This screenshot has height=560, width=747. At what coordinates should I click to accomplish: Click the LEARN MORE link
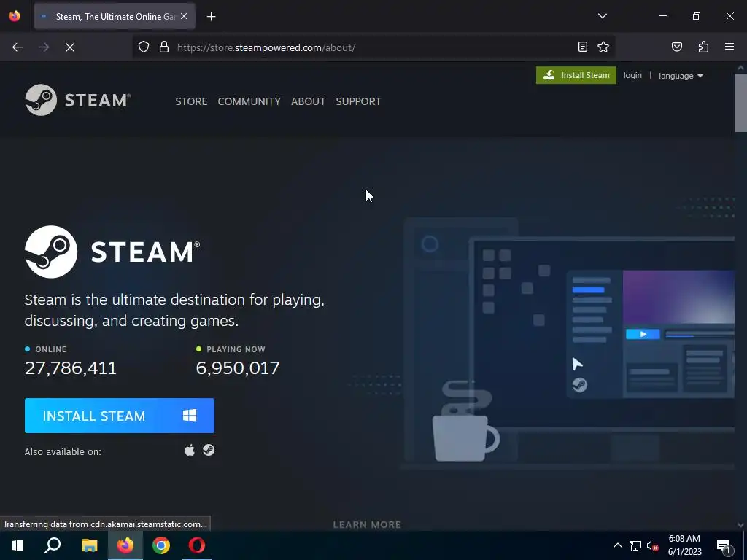tap(367, 525)
